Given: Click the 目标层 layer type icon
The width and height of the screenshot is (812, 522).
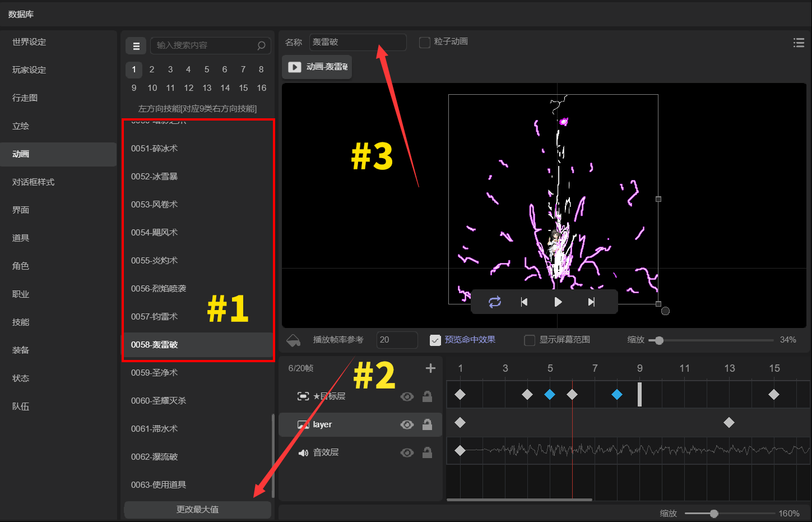Looking at the screenshot, I should coord(303,396).
